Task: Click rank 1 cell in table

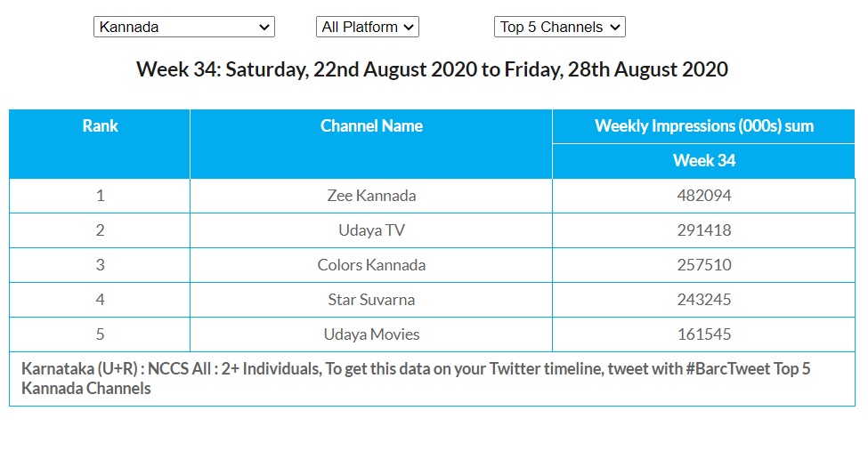Action: point(100,196)
